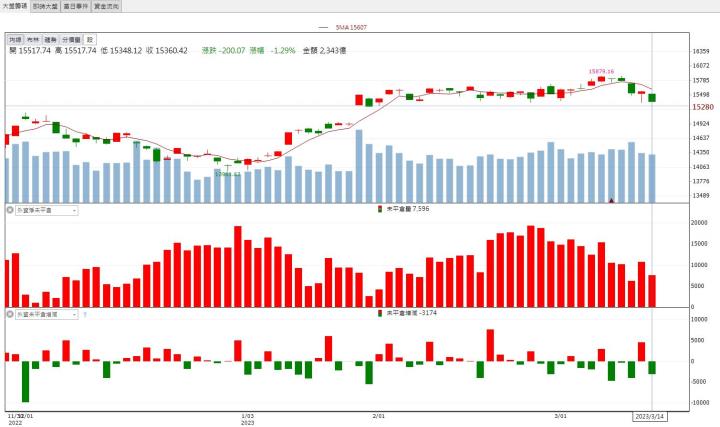Screen dimensions: 720x427
Task: Open the 外資未平倉增減 indicator dropdown
Action: pyautogui.click(x=46, y=315)
